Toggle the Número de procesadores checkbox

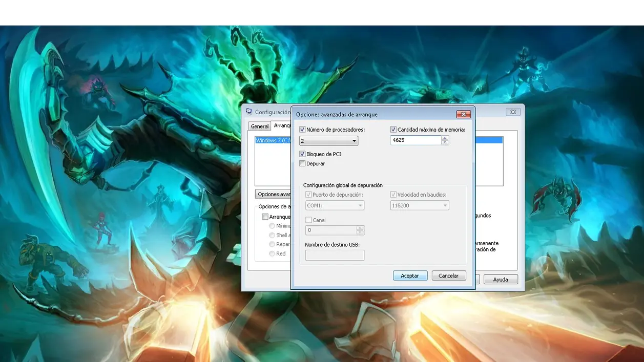pyautogui.click(x=302, y=130)
